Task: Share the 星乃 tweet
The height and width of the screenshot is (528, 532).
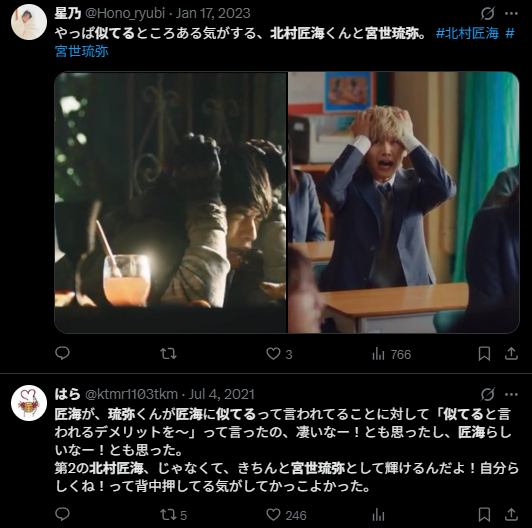Action: [511, 354]
